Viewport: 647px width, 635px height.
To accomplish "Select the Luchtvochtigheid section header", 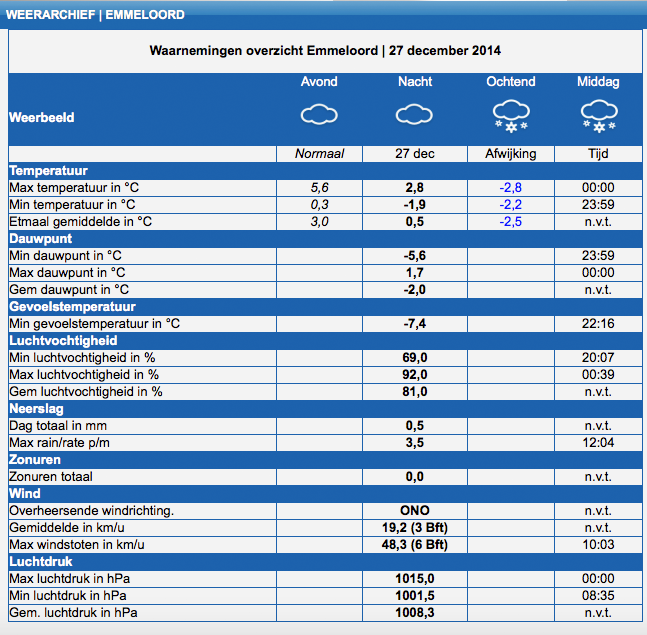I will [x=63, y=341].
